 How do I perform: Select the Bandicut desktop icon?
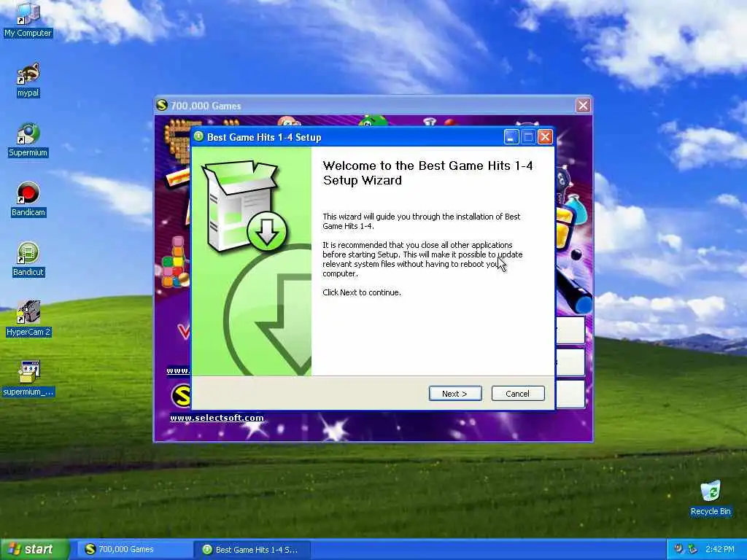28,260
